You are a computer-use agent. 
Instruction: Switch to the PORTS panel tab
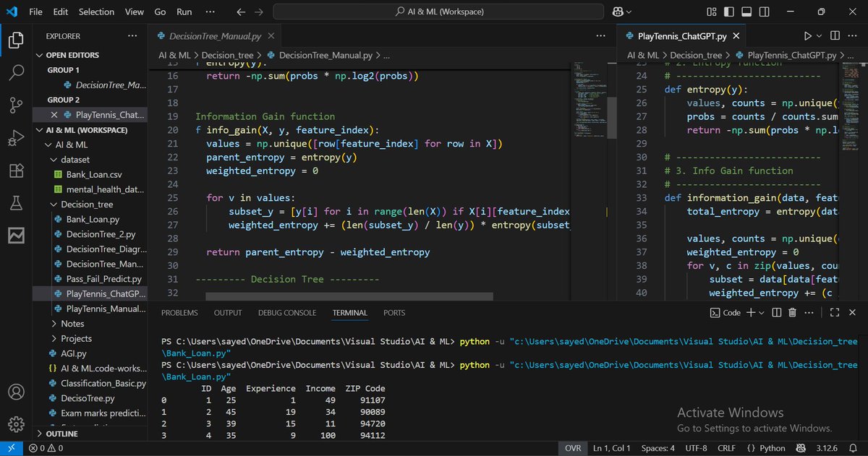tap(394, 313)
